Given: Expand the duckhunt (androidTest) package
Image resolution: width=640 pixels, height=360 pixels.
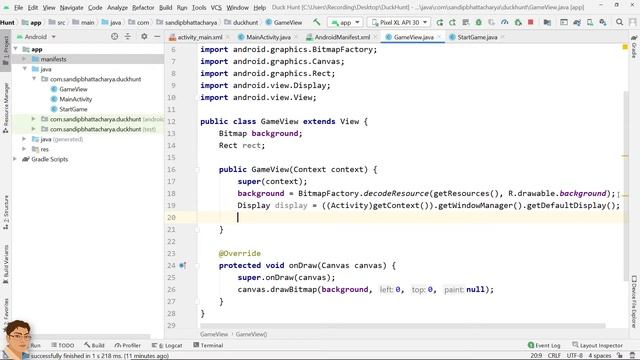Looking at the screenshot, I should [34, 119].
